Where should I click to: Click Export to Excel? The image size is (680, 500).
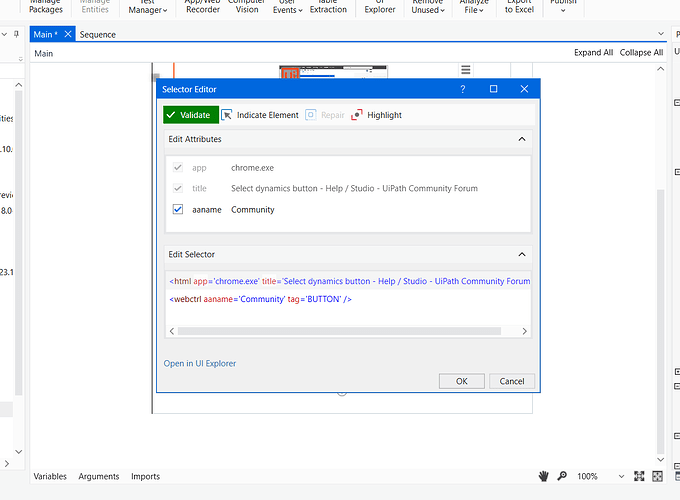click(519, 6)
